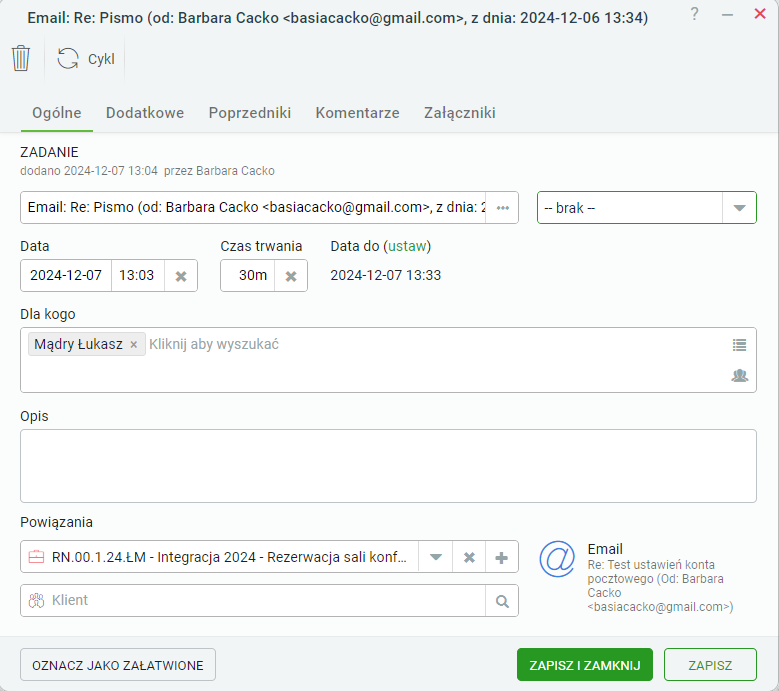Click the 30m duration field
This screenshot has height=691, width=779.
pos(247,275)
